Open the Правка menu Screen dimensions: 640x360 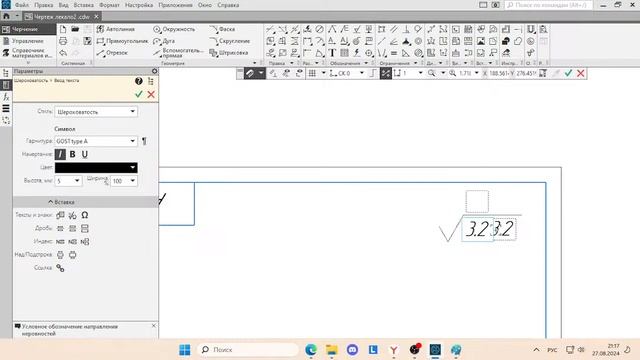click(x=43, y=5)
